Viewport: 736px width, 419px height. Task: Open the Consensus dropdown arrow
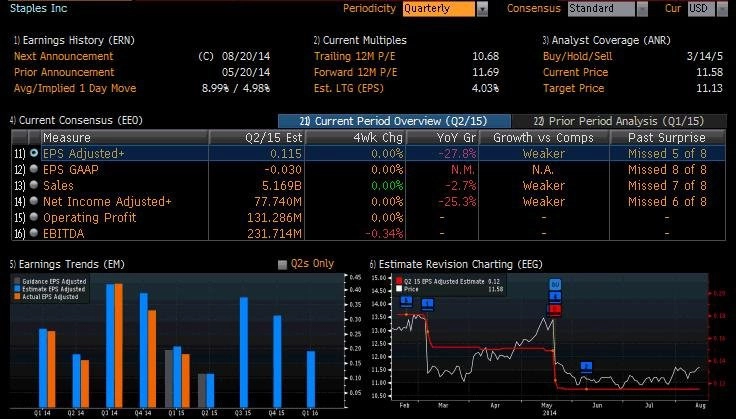642,9
